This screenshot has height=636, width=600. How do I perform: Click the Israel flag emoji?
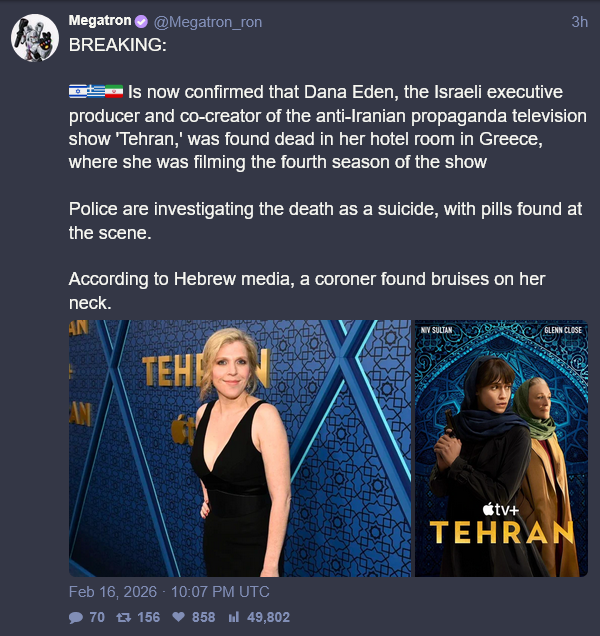coord(77,92)
